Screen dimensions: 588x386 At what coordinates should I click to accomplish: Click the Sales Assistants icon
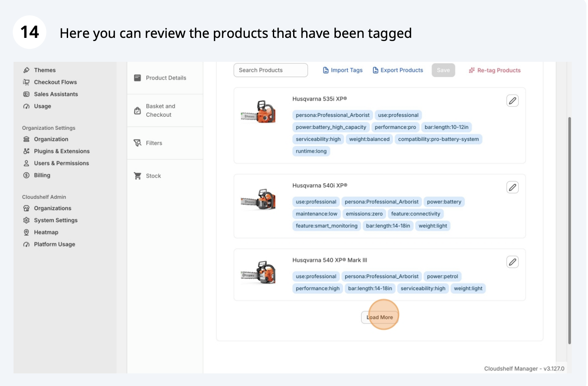point(26,94)
